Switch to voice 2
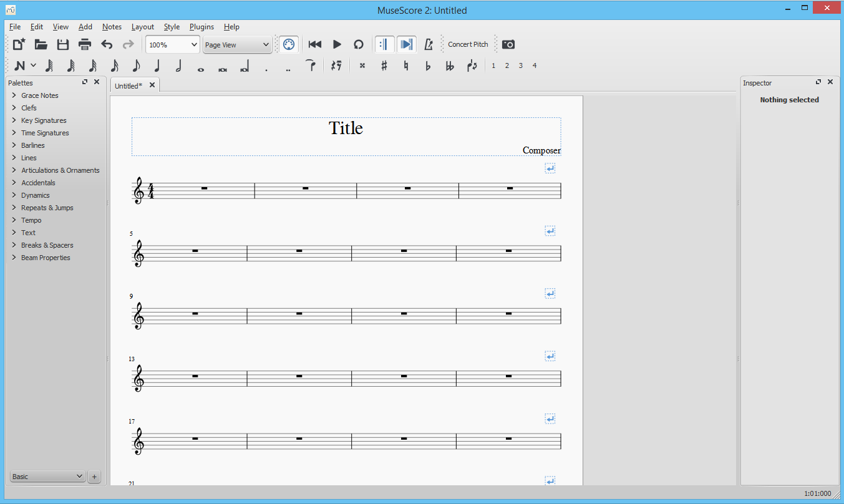Viewport: 844px width, 504px height. click(x=507, y=65)
